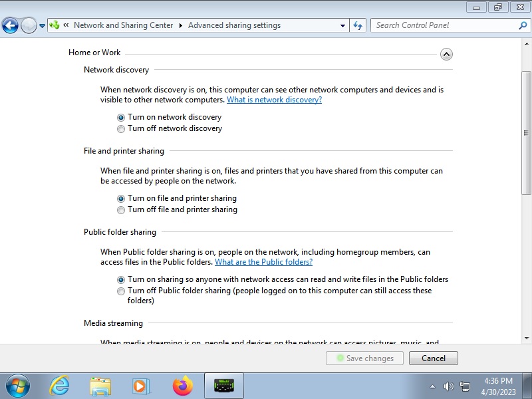The image size is (532, 399).
Task: Click the Home or Work heading text
Action: (x=94, y=53)
